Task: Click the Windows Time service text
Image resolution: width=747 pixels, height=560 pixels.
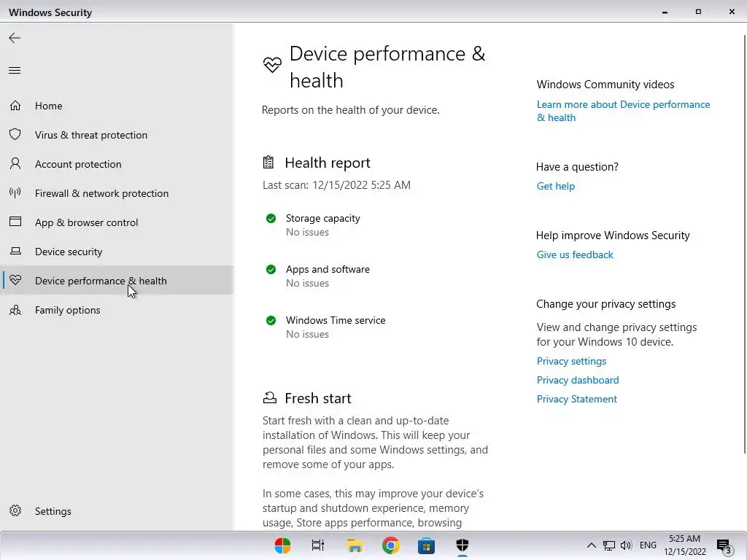Action: pyautogui.click(x=336, y=320)
